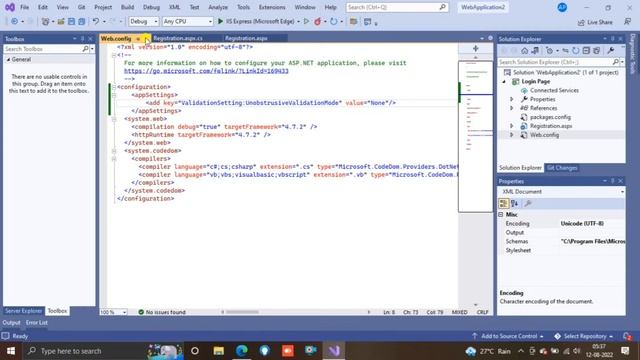This screenshot has height=360, width=640.
Task: Click the Windows Start button
Action: point(11,351)
